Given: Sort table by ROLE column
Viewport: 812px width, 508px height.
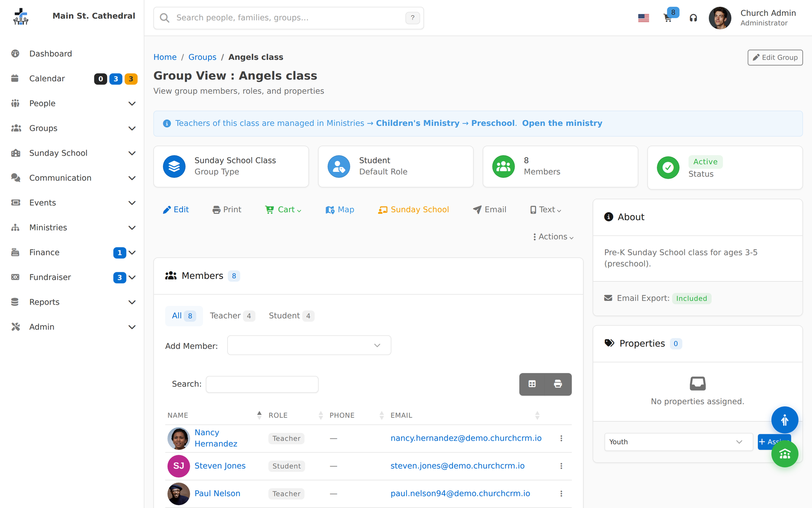Looking at the screenshot, I should pyautogui.click(x=295, y=415).
